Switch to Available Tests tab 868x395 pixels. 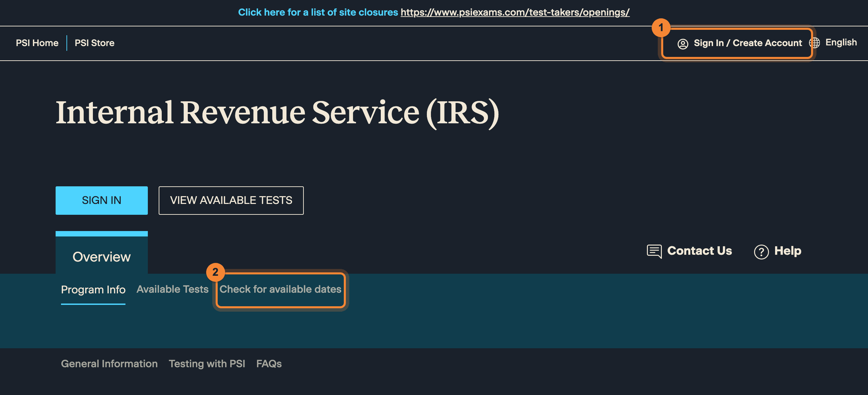click(173, 289)
